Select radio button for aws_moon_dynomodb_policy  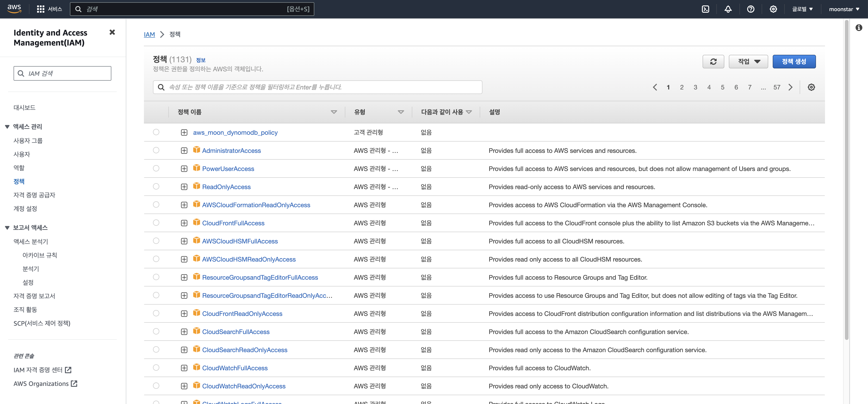156,132
